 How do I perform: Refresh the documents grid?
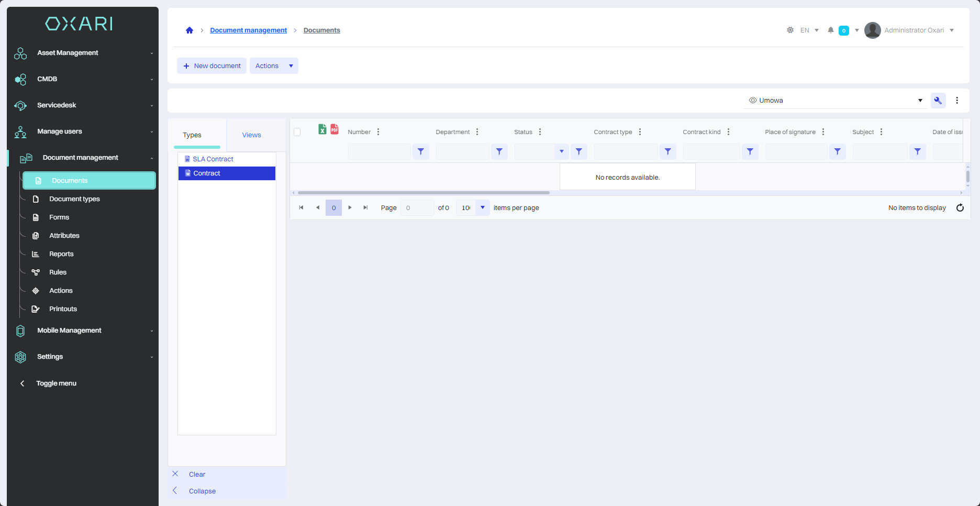pyautogui.click(x=960, y=208)
